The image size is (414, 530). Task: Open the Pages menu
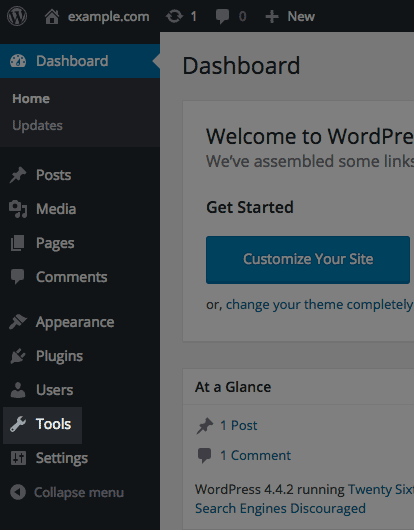pos(55,243)
